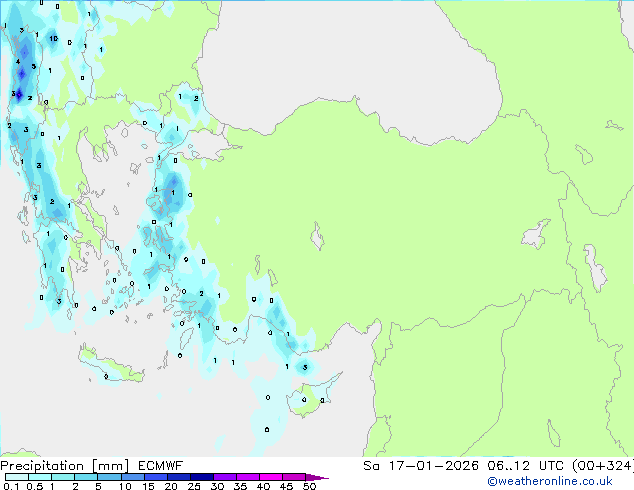This screenshot has height=490, width=634.
Task: Click the legend swatch between 0.1 and 0.5
Action: pyautogui.click(x=17, y=477)
